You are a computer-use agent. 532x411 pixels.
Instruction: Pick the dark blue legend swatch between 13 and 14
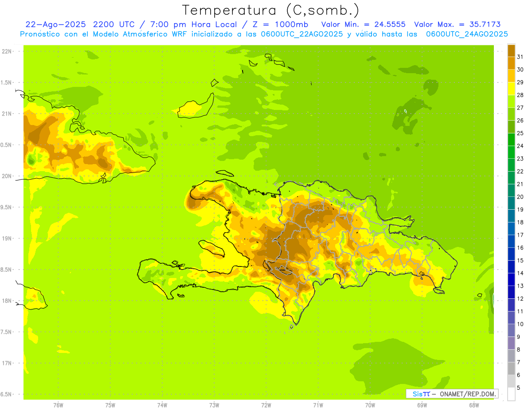click(x=511, y=279)
